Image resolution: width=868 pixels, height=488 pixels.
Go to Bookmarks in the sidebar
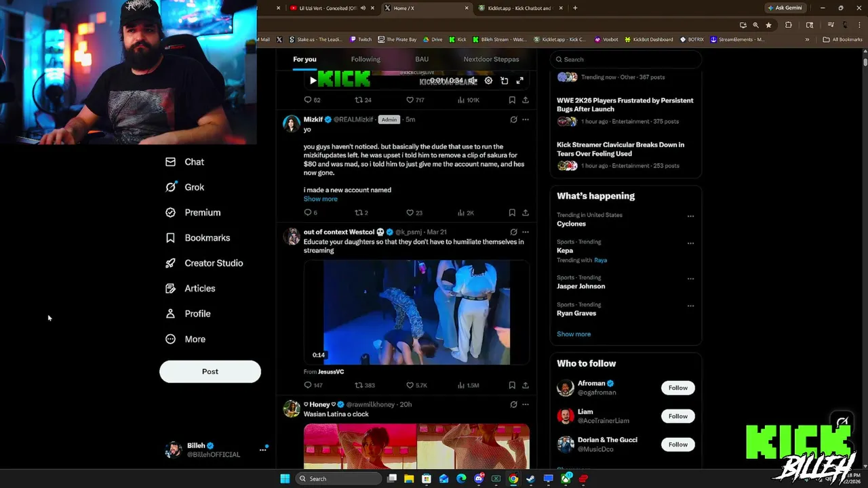coord(197,238)
